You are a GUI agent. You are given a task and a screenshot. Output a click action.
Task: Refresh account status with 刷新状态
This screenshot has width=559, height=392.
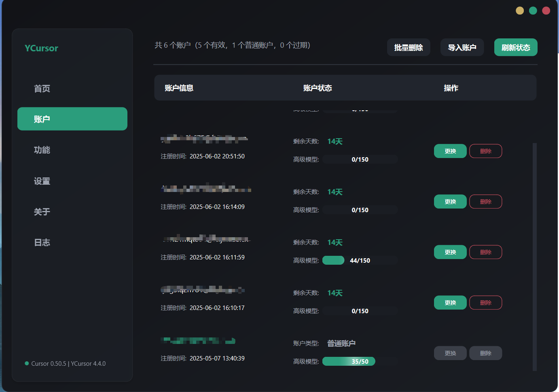click(x=516, y=47)
